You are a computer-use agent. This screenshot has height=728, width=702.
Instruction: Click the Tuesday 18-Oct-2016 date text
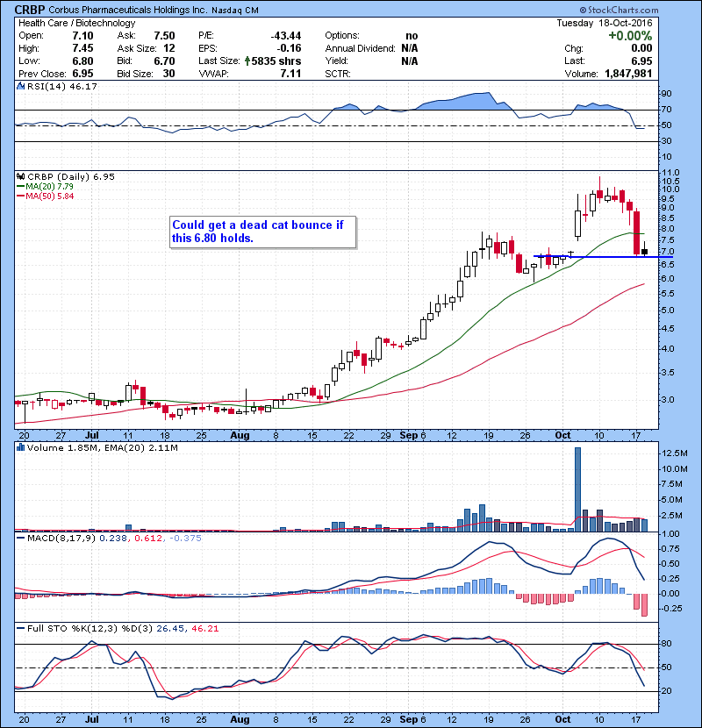[x=605, y=23]
